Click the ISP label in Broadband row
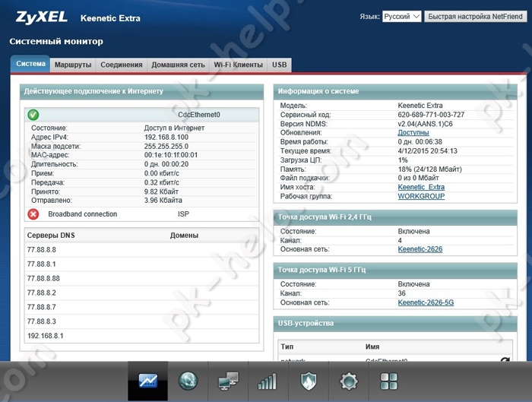Viewport: 532px width, 402px height. (183, 214)
